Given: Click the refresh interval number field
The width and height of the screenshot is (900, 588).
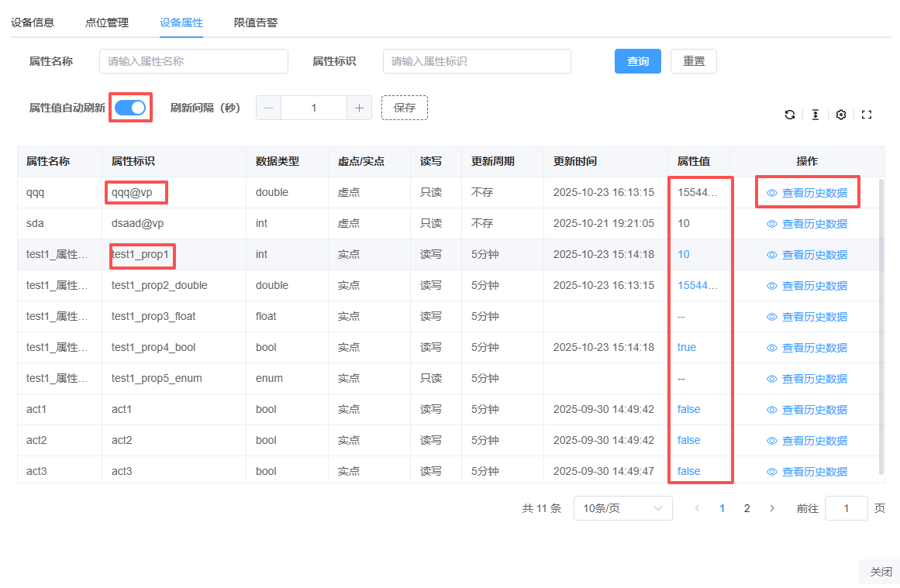Looking at the screenshot, I should tap(314, 108).
